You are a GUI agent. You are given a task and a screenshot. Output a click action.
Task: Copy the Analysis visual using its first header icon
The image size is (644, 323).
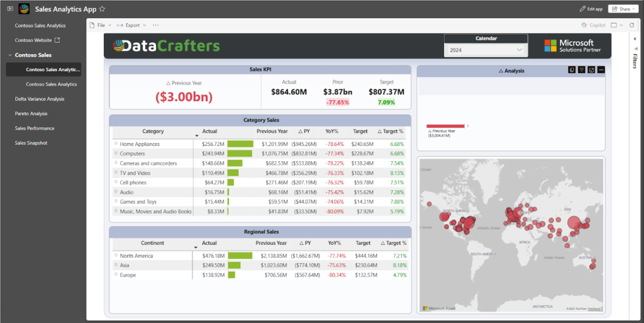click(572, 70)
